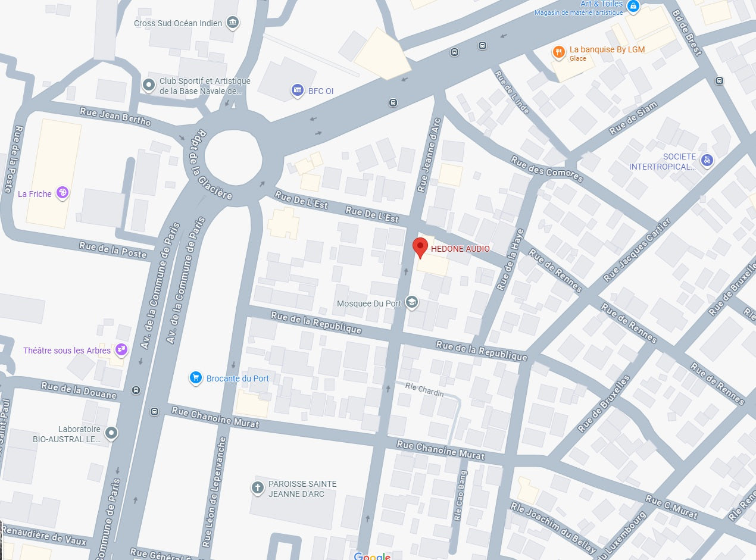Open the Cross Sud Océan Indien museum icon
Screen dimensions: 756x560
[233, 23]
